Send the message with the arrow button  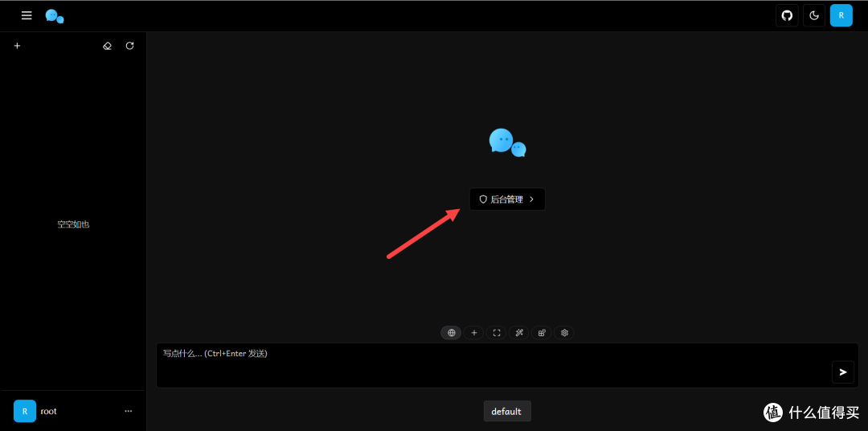(843, 372)
